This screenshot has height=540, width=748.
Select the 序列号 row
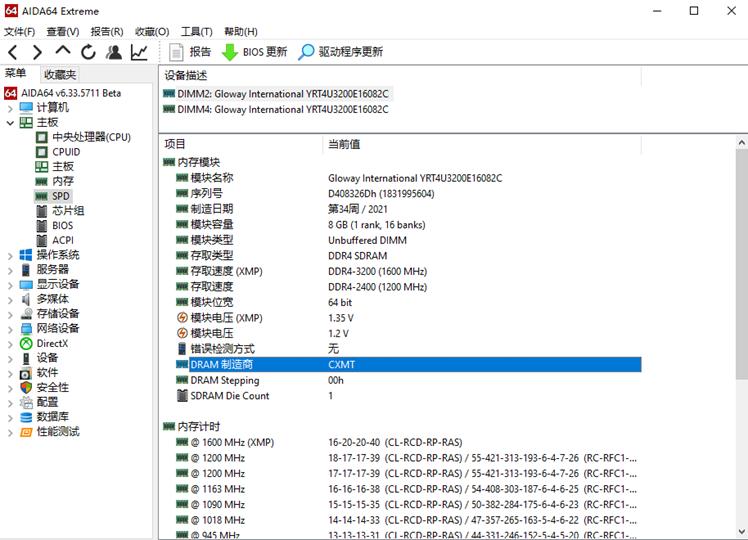click(x=408, y=194)
